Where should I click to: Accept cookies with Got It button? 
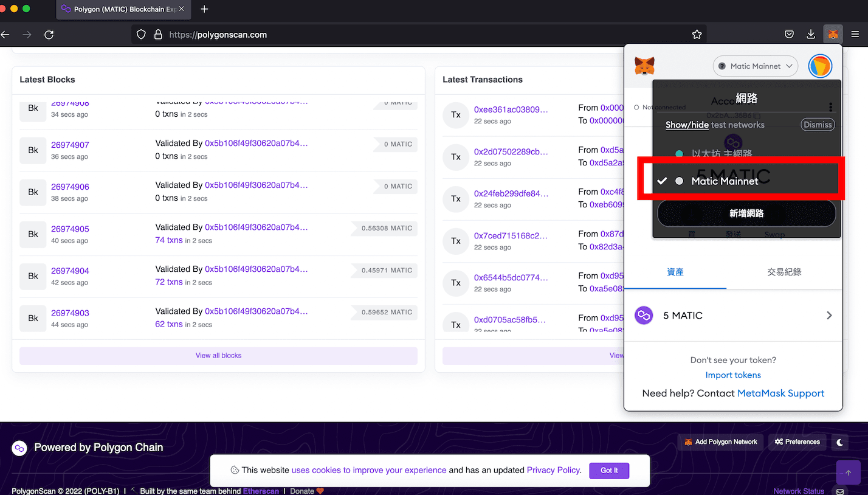(609, 470)
